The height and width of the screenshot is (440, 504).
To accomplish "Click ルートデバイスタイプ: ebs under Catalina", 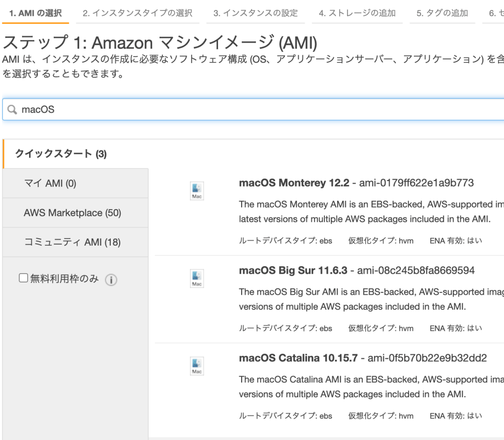I will click(285, 416).
